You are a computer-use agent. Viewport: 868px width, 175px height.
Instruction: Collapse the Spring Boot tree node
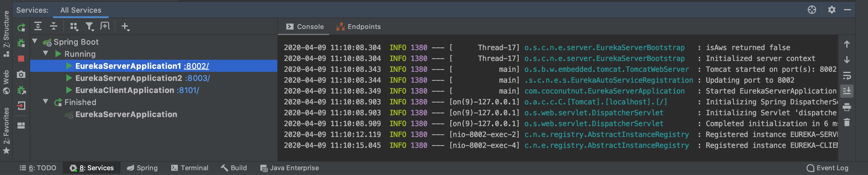(35, 41)
